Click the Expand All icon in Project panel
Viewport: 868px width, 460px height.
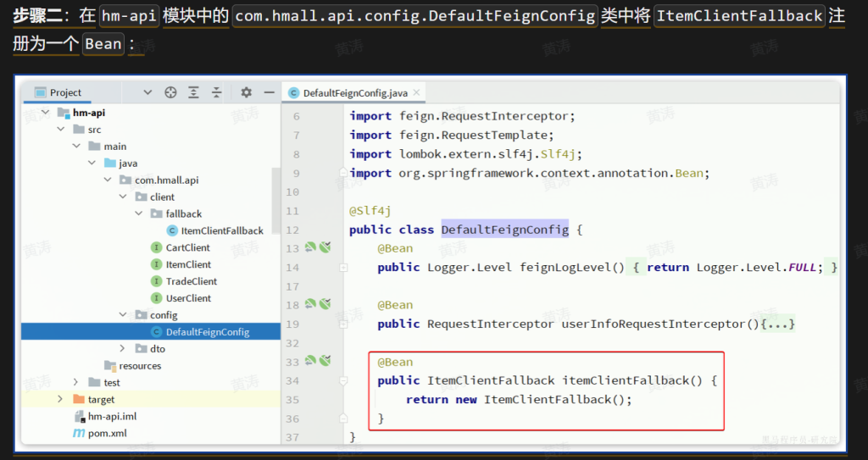pyautogui.click(x=194, y=92)
